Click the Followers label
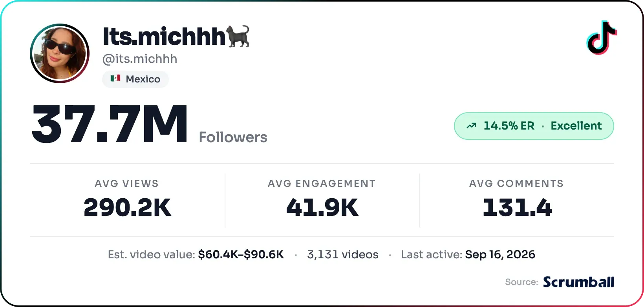 point(233,137)
